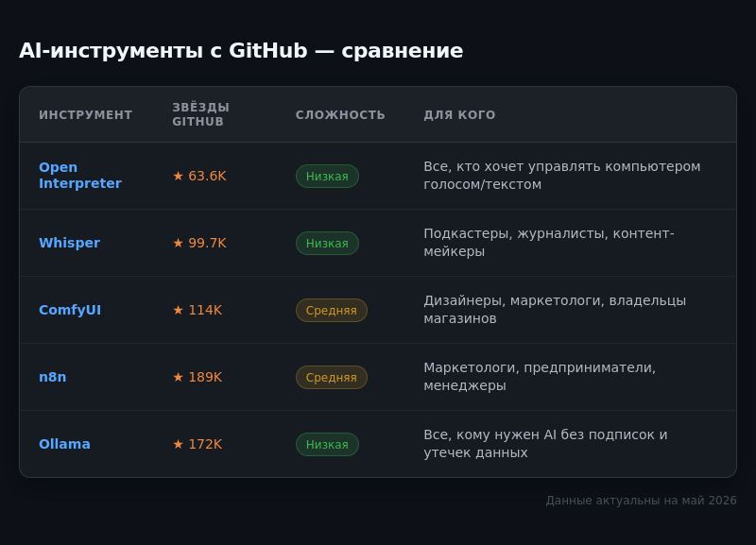Open the Open Interpreter tool link
This screenshot has width=756, height=545.
pos(80,176)
